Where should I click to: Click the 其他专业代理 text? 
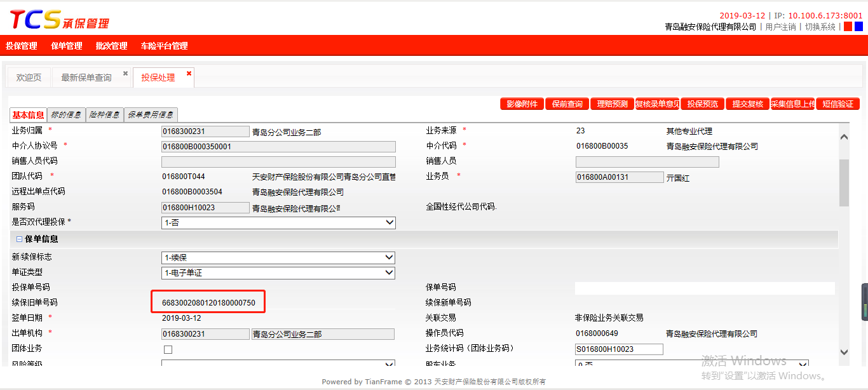(x=689, y=131)
